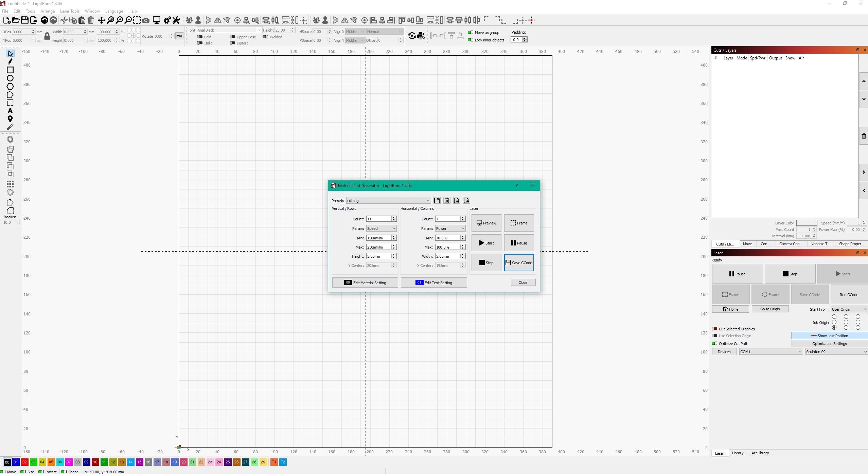Image resolution: width=868 pixels, height=474 pixels.
Task: Delete preset with trash icon in dialog
Action: (x=447, y=200)
